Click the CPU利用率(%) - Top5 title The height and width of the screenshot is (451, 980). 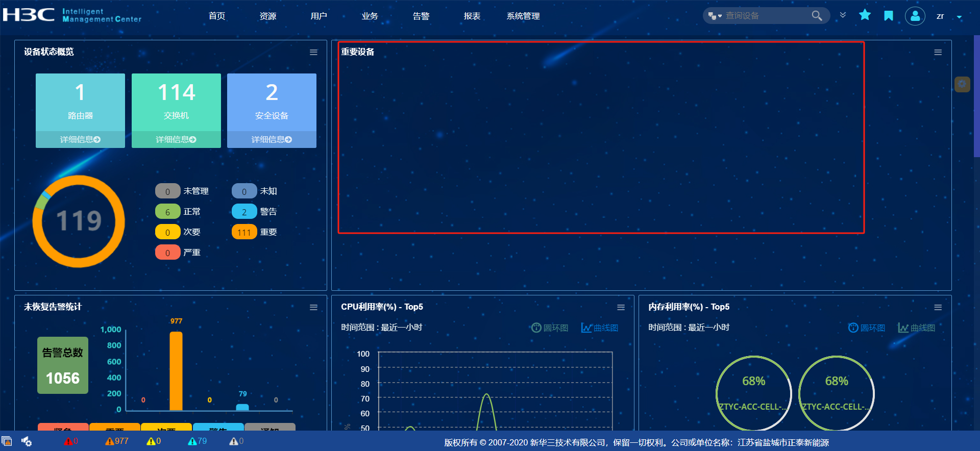coord(382,307)
